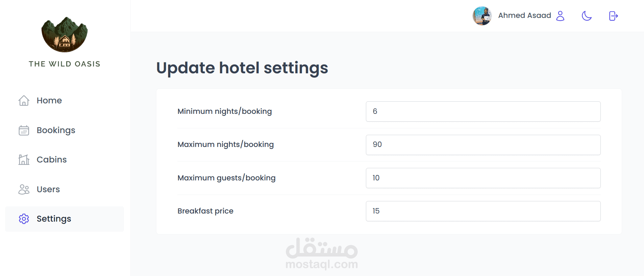Open the Users page
This screenshot has height=276, width=644.
[x=48, y=189]
